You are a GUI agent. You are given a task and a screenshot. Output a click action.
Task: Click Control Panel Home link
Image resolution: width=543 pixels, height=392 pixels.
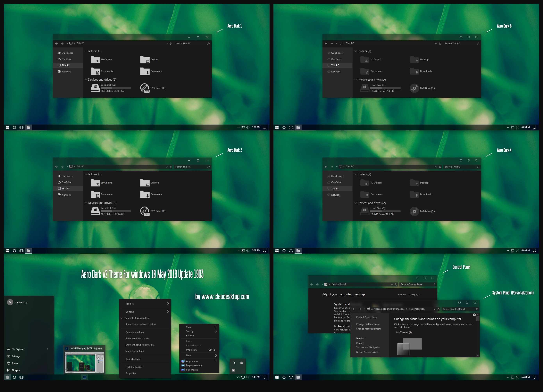tap(366, 317)
